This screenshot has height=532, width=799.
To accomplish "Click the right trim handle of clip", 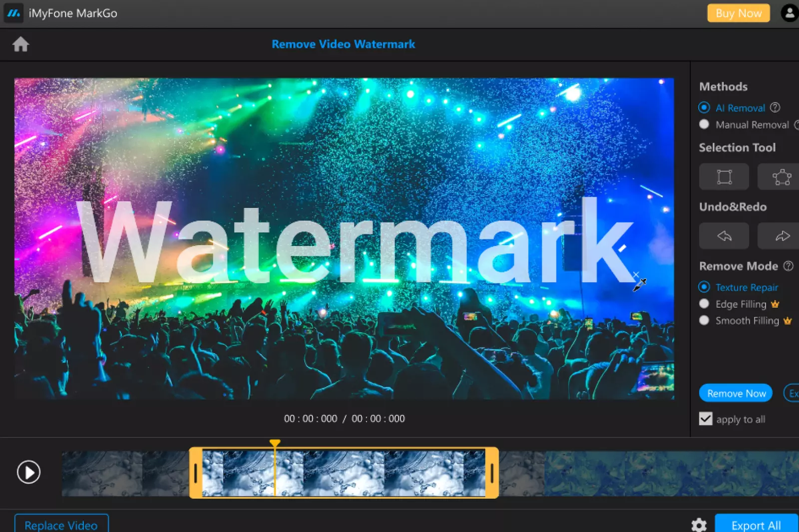I will (492, 473).
